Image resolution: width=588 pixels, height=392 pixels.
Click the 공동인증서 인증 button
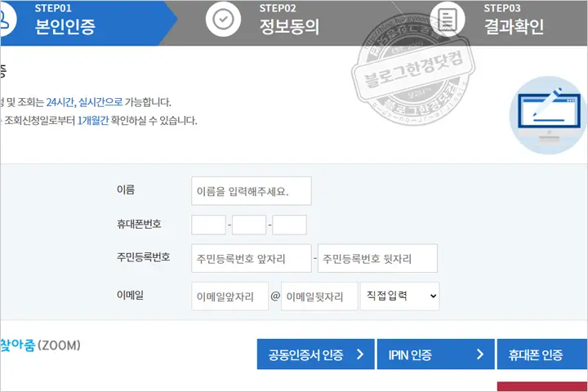316,354
